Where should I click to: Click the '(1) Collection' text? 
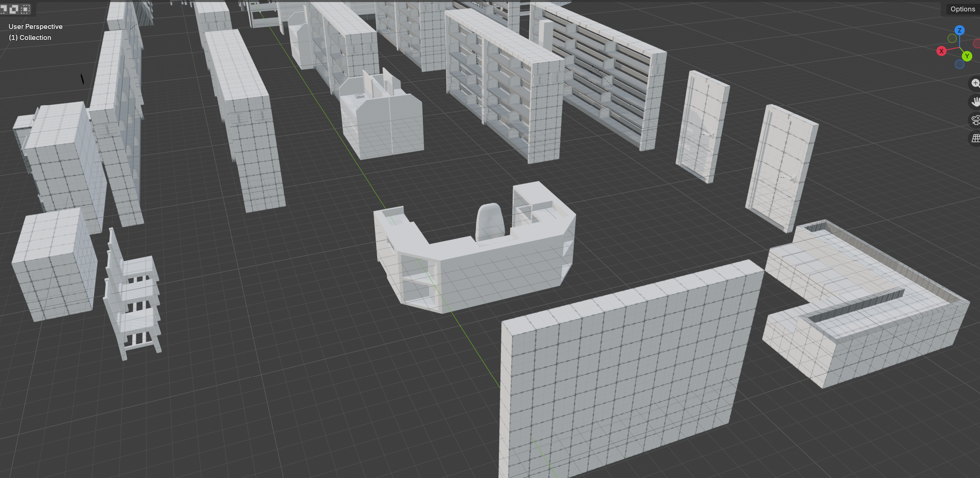pos(30,37)
